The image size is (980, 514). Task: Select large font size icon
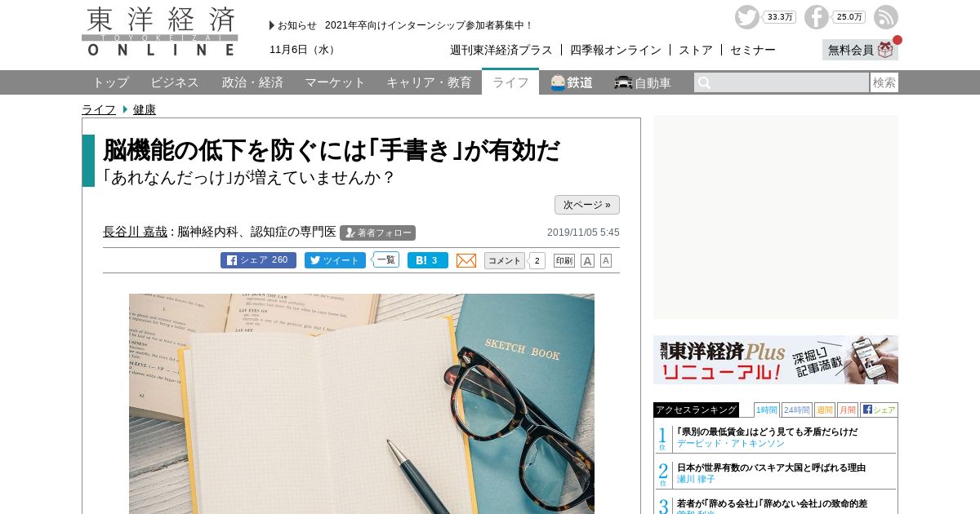(587, 260)
